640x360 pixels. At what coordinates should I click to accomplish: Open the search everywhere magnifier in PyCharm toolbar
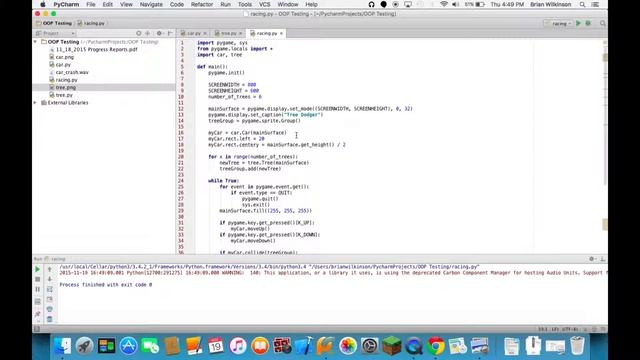(x=602, y=23)
